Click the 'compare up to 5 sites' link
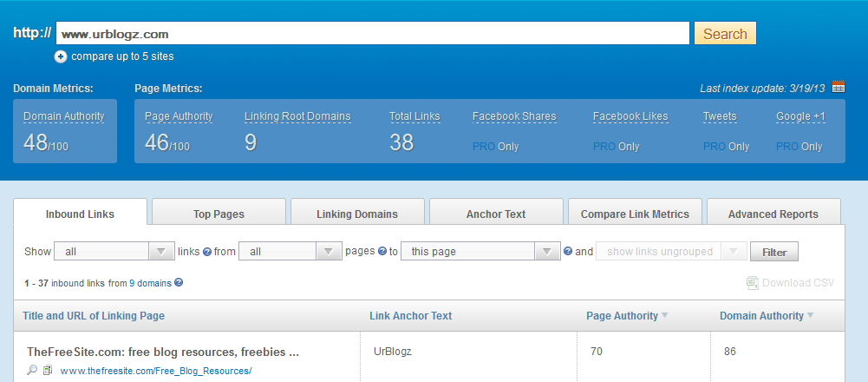Viewport: 868px width, 382px height. tap(122, 56)
